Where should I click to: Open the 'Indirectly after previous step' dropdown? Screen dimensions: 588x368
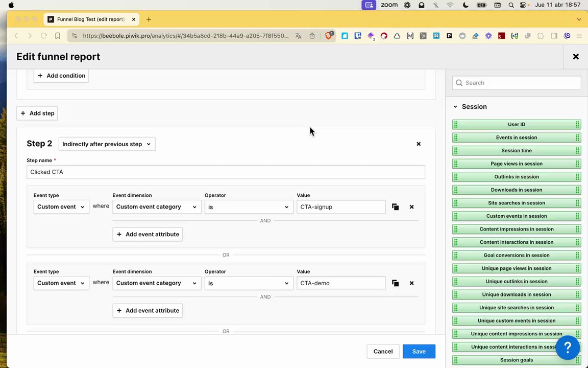[x=107, y=144]
